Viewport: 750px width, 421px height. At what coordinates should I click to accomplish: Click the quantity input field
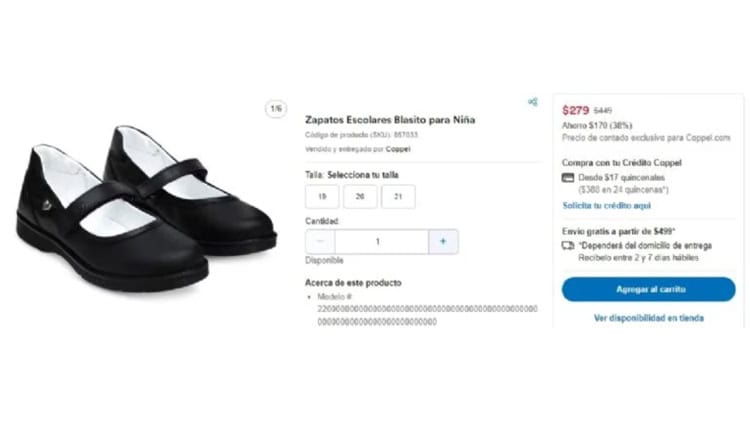[x=378, y=241]
